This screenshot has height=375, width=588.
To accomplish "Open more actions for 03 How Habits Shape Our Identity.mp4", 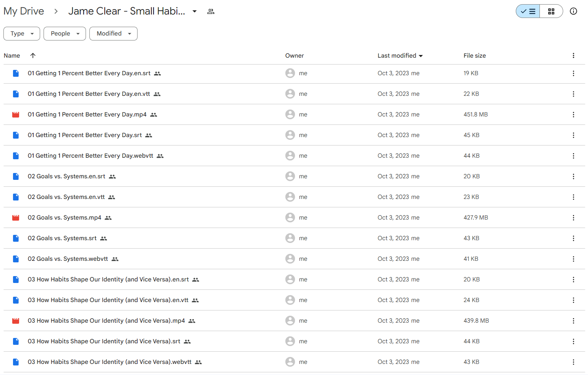I will tap(573, 321).
